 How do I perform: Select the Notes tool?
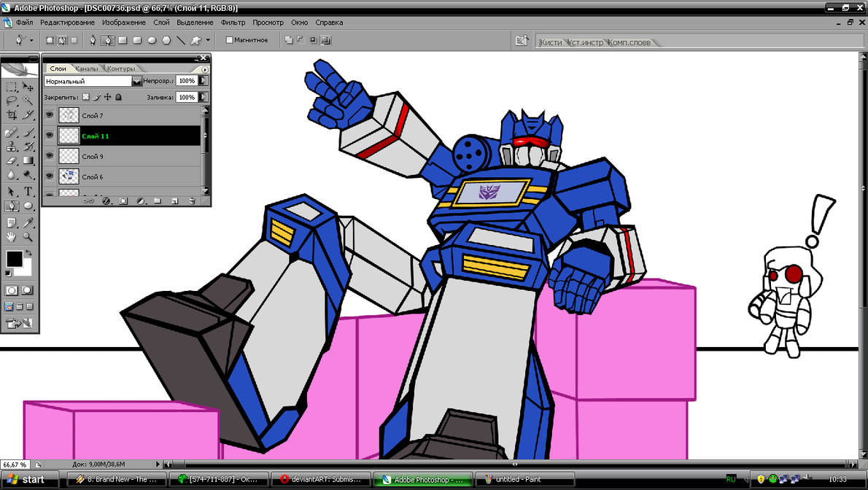[x=11, y=222]
